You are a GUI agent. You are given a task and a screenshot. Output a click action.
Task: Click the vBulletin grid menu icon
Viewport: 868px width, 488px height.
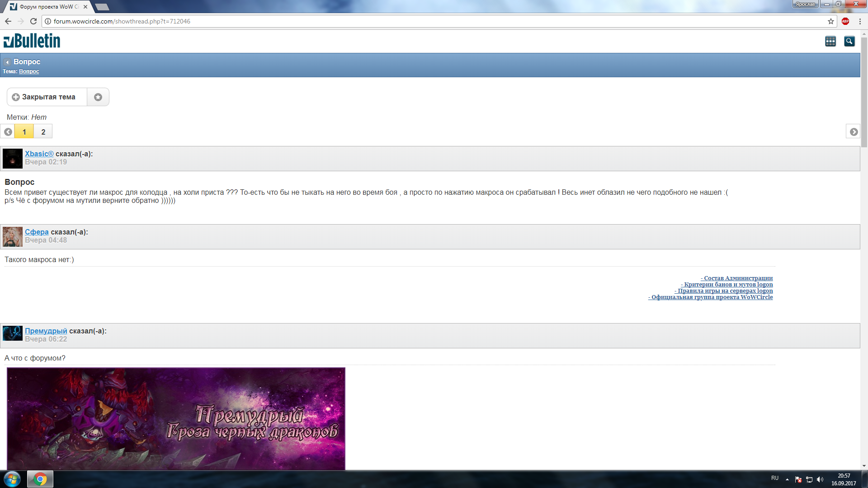point(830,41)
